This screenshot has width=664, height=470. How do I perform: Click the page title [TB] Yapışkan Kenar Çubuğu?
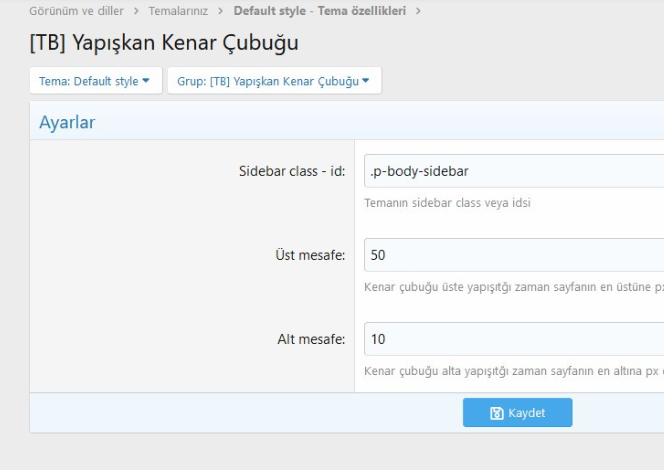point(164,42)
